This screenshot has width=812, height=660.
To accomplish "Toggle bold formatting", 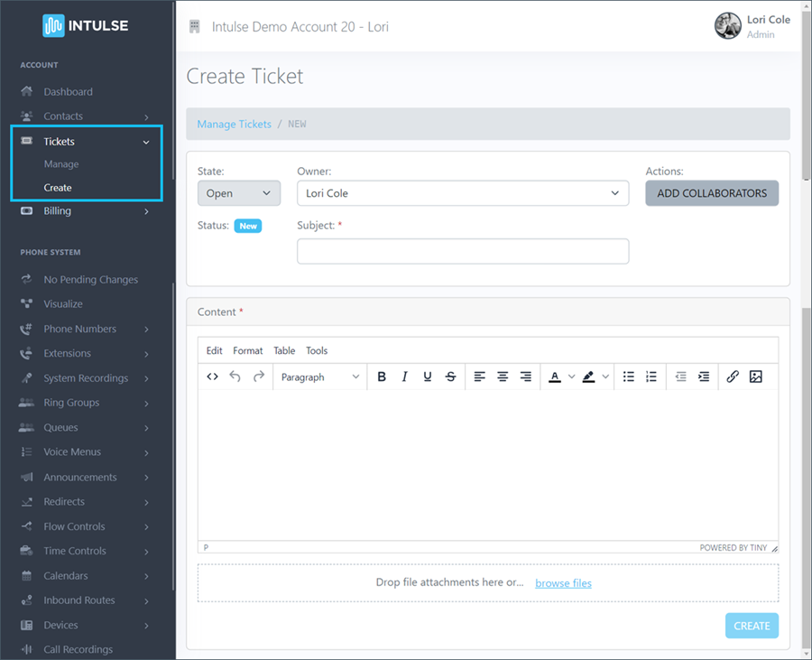I will click(382, 376).
